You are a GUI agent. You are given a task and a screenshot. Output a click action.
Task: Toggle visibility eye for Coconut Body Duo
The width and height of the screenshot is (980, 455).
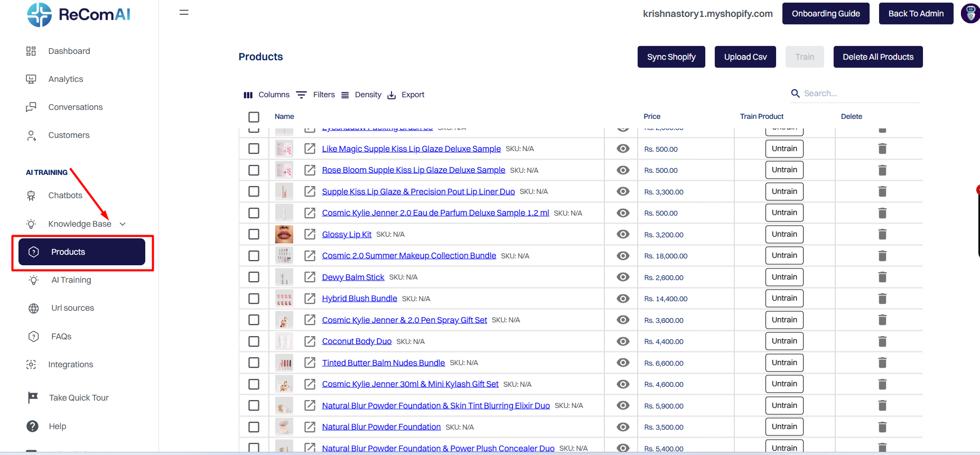(x=623, y=341)
